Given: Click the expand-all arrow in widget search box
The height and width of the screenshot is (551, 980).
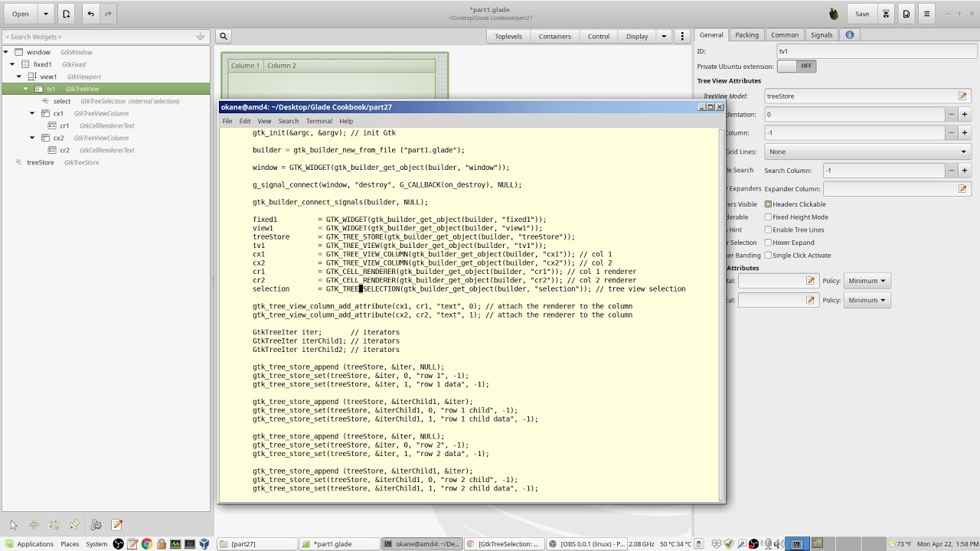Looking at the screenshot, I should pos(201,37).
